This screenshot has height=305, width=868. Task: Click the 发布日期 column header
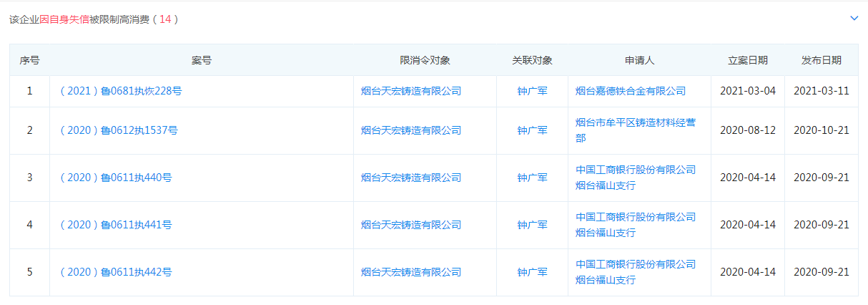tap(821, 60)
